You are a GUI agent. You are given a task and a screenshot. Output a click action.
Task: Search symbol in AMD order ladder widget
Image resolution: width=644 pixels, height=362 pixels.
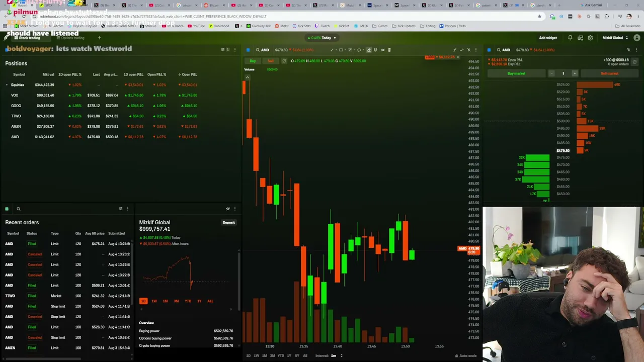(x=499, y=50)
